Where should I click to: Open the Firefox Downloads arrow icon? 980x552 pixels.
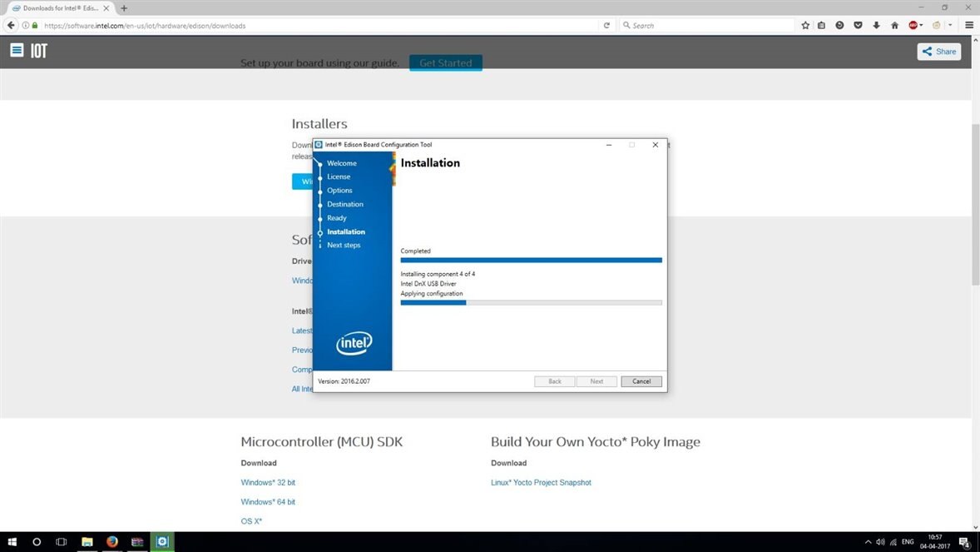[876, 26]
